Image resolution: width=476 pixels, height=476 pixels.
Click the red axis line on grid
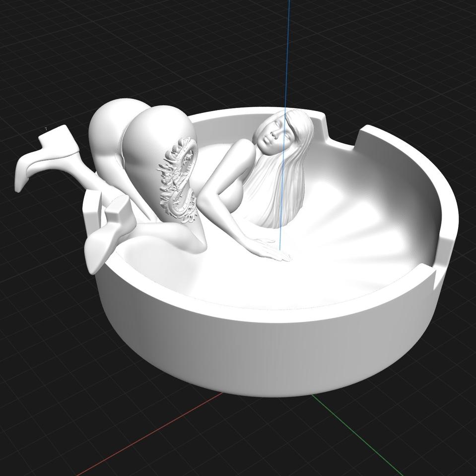[x=149, y=435]
